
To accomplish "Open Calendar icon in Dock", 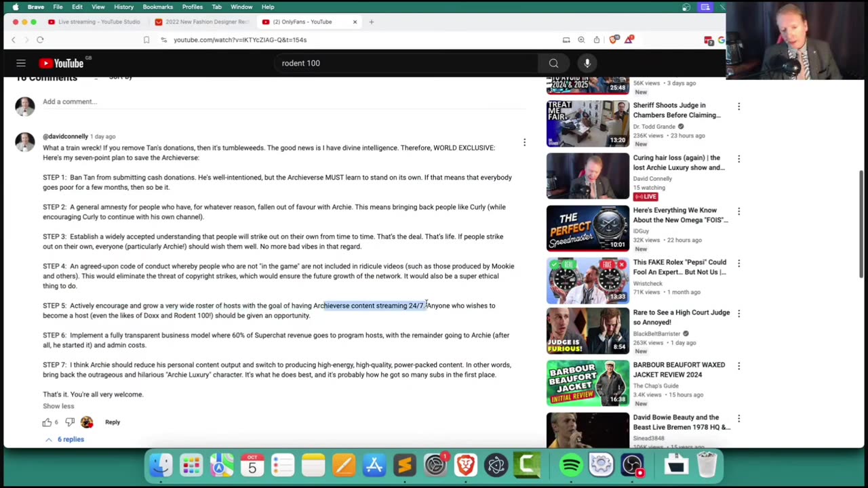I will point(252,466).
